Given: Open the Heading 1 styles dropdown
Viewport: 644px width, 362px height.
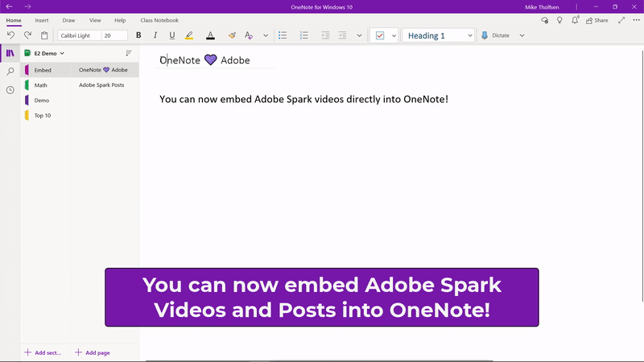Looking at the screenshot, I should [469, 35].
